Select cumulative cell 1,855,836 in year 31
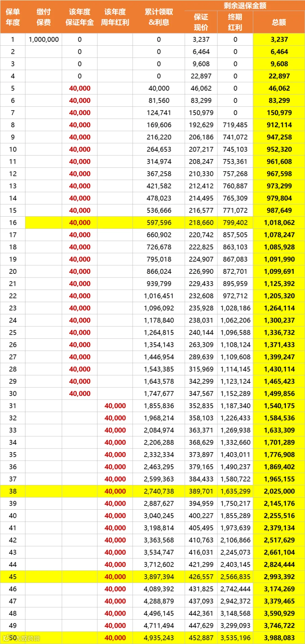 (x=159, y=406)
